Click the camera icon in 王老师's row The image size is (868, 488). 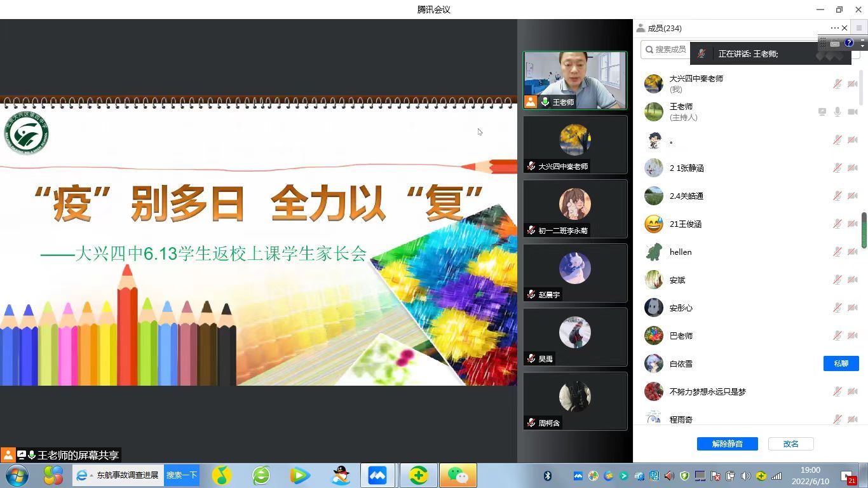pos(853,112)
